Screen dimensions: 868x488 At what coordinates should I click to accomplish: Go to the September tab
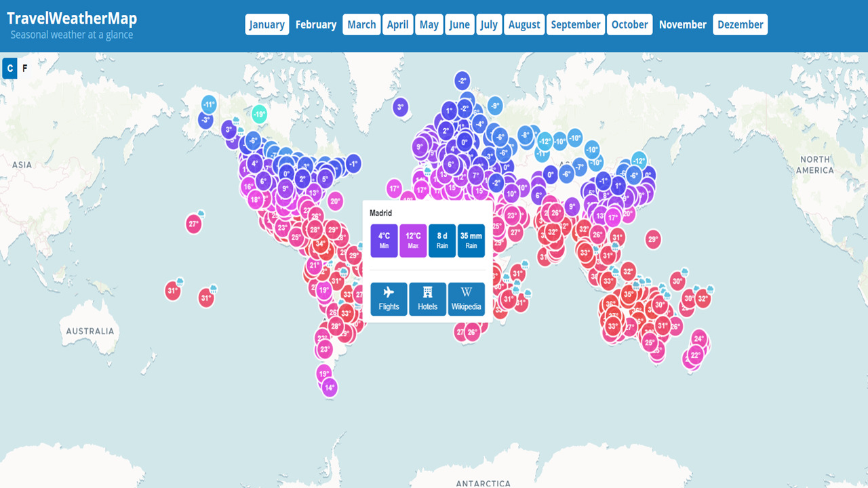(x=575, y=24)
